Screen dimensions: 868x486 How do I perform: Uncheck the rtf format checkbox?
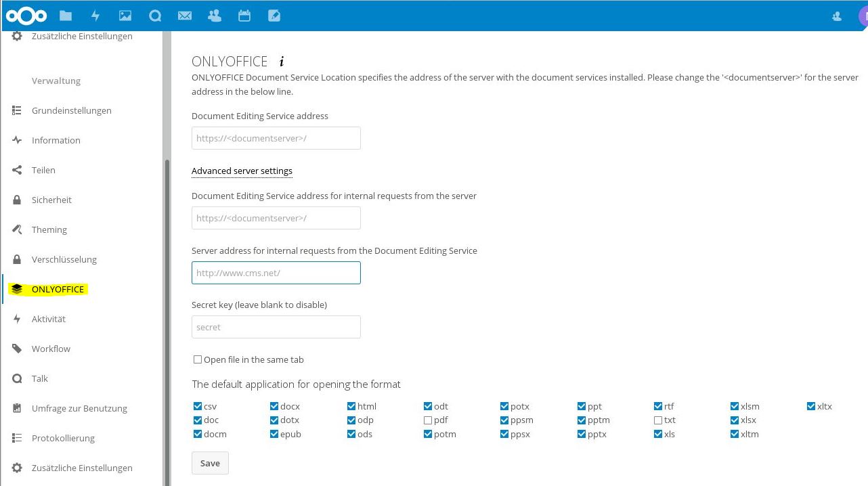tap(658, 407)
